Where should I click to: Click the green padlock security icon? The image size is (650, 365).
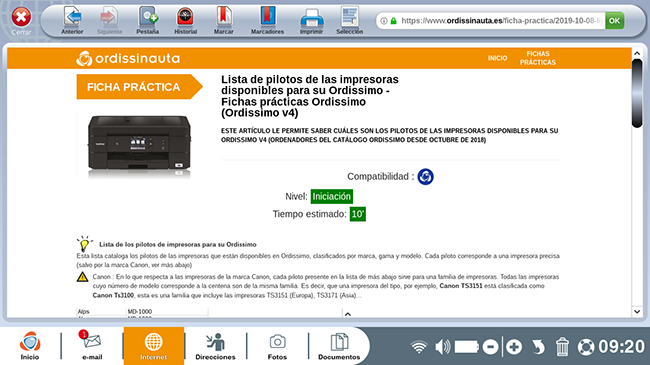click(x=393, y=21)
